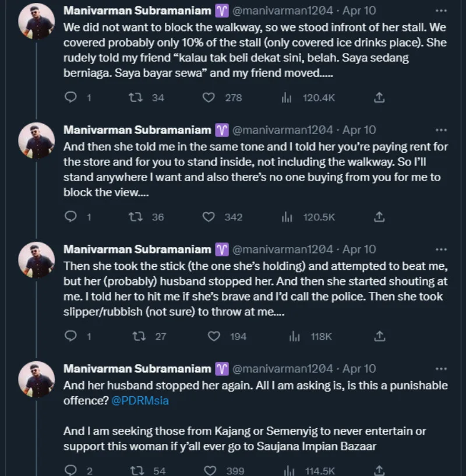Open the @manivarman1204 handle on the last tweet
466x476 pixels.
[x=283, y=369]
